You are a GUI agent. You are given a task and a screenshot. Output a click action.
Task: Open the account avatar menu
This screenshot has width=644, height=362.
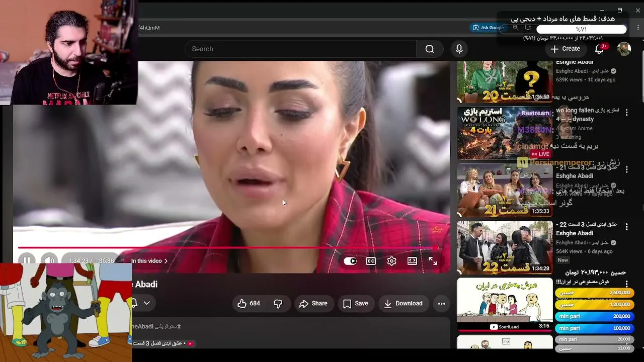624,49
